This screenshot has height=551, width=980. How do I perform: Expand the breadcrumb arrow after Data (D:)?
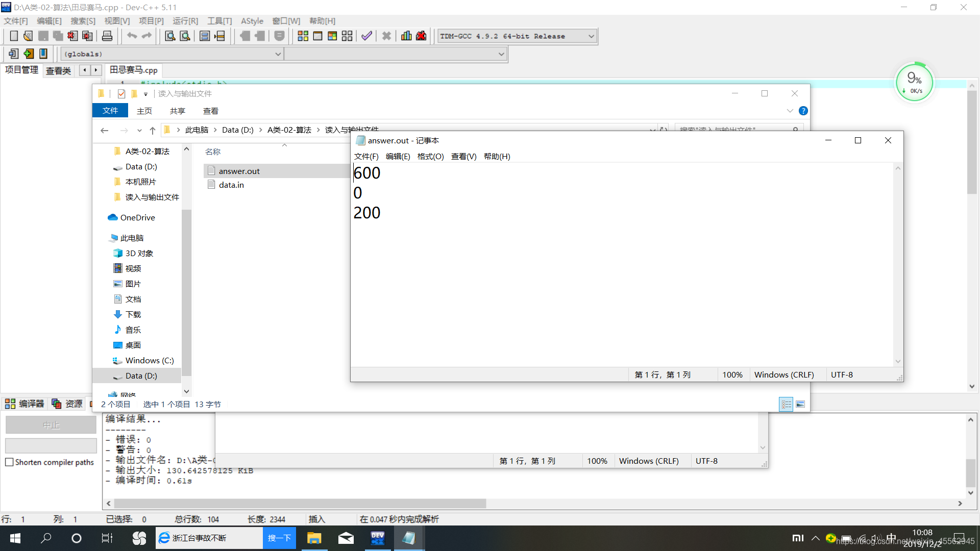(x=260, y=130)
